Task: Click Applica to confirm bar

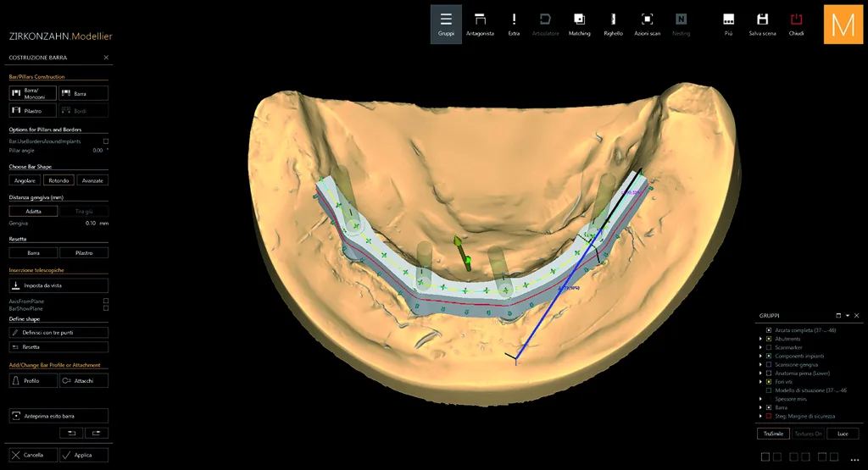Action: 84,455
